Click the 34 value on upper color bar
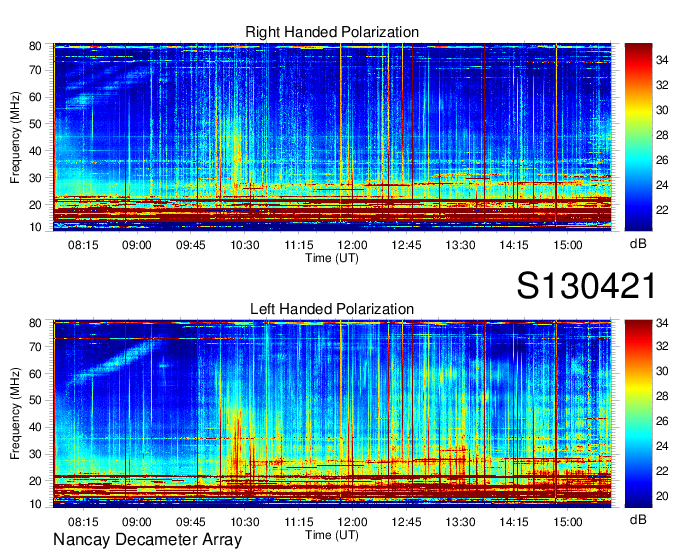The image size is (680, 552). tap(662, 60)
